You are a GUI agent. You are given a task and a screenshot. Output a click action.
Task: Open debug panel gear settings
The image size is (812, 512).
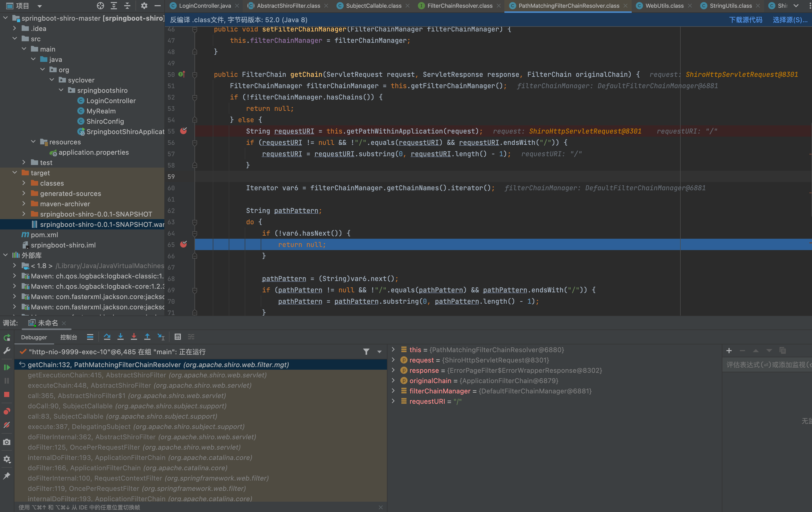click(7, 459)
